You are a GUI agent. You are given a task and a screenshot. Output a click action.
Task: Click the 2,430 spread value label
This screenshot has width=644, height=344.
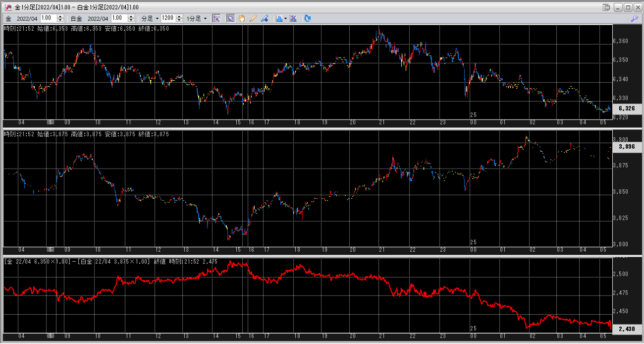coord(626,329)
